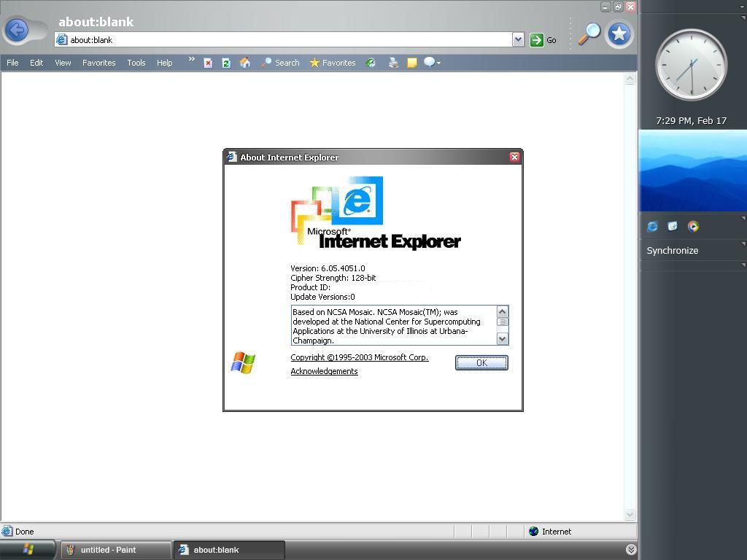Screen dimensions: 747x560
Task: Click the Stop icon with red X
Action: tap(208, 63)
